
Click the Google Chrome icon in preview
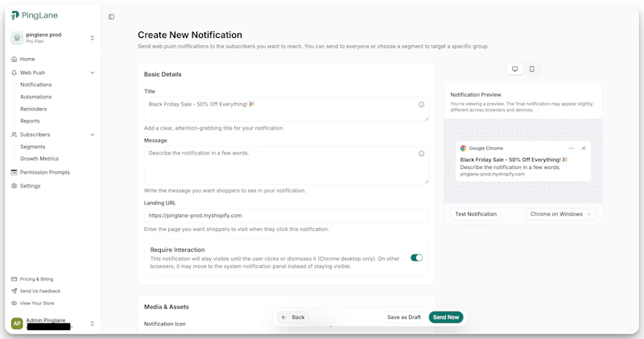(x=464, y=148)
